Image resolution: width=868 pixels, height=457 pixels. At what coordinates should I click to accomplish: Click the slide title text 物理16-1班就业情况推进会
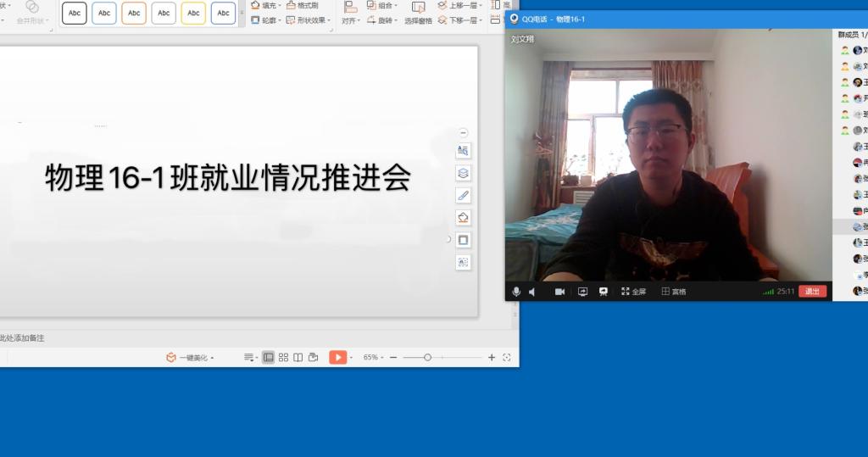point(227,178)
